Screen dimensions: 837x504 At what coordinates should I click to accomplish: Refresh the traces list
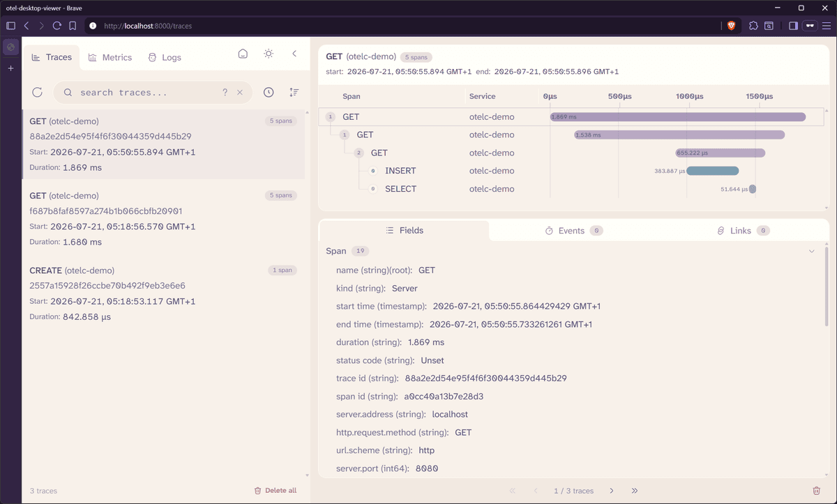click(x=38, y=92)
